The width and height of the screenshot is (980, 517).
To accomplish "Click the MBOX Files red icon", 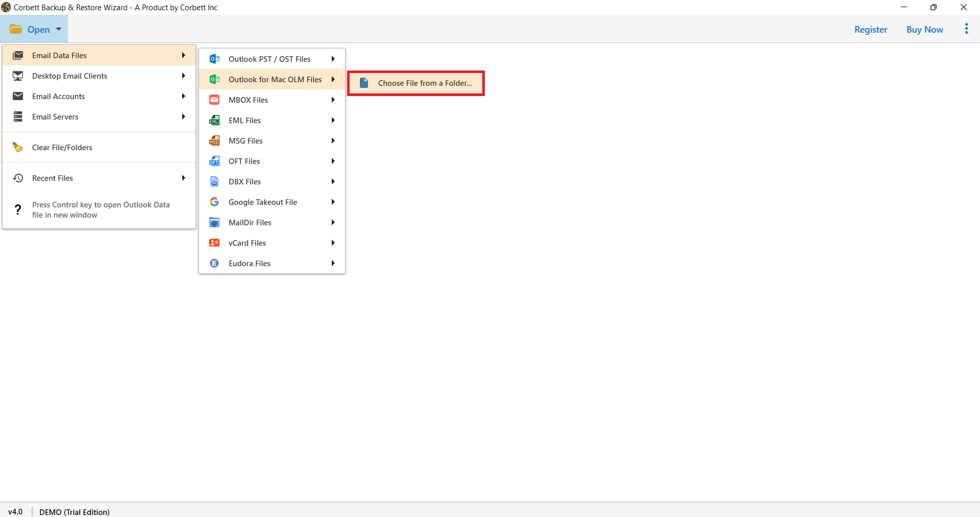I will pos(214,100).
